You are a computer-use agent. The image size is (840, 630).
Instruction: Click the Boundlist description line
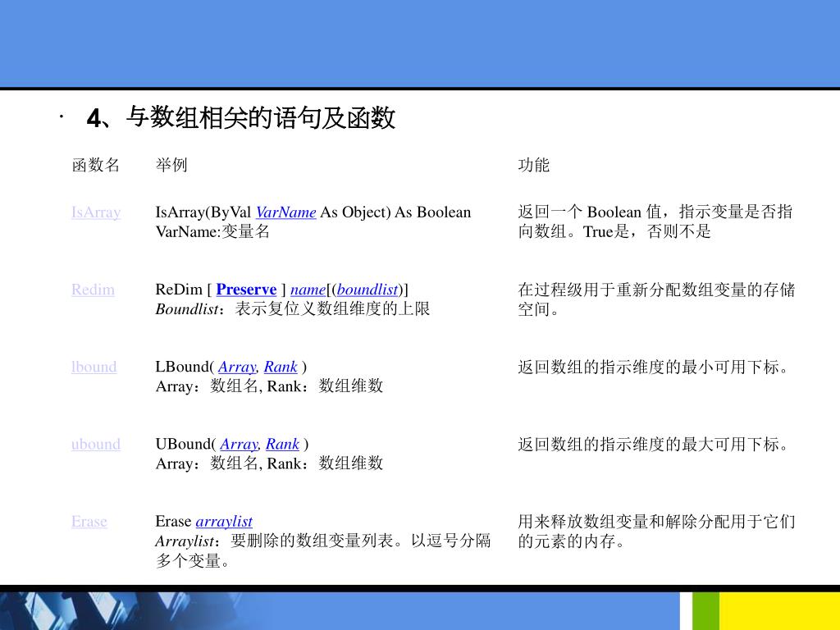pyautogui.click(x=293, y=309)
